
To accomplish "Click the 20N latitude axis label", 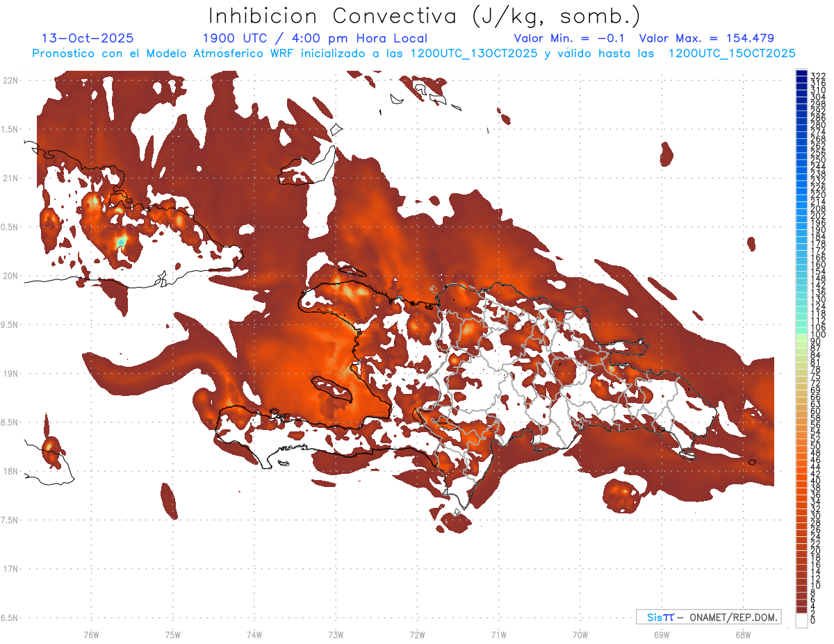I will click(10, 276).
